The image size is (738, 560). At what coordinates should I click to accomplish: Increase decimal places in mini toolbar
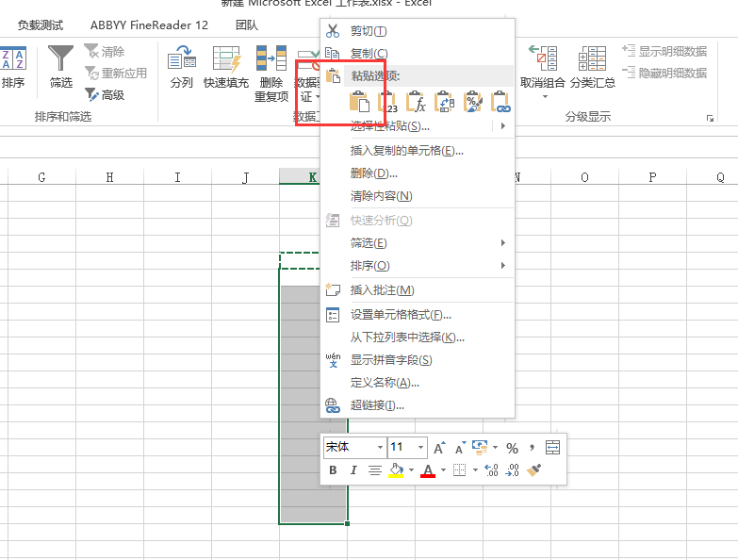(491, 470)
